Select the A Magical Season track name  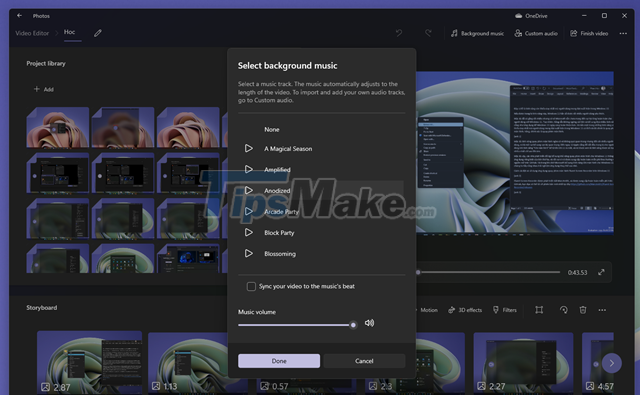[288, 149]
